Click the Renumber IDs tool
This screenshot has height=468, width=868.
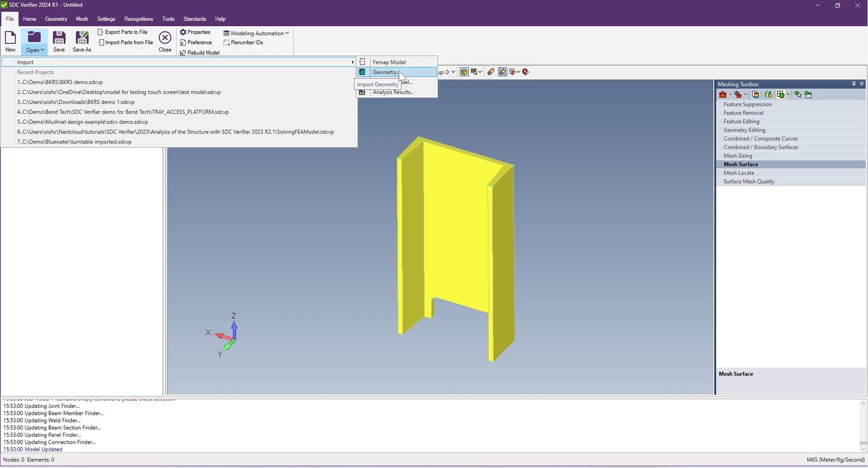tap(243, 43)
